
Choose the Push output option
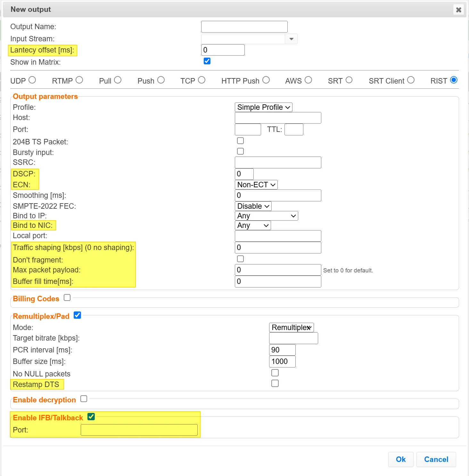161,80
